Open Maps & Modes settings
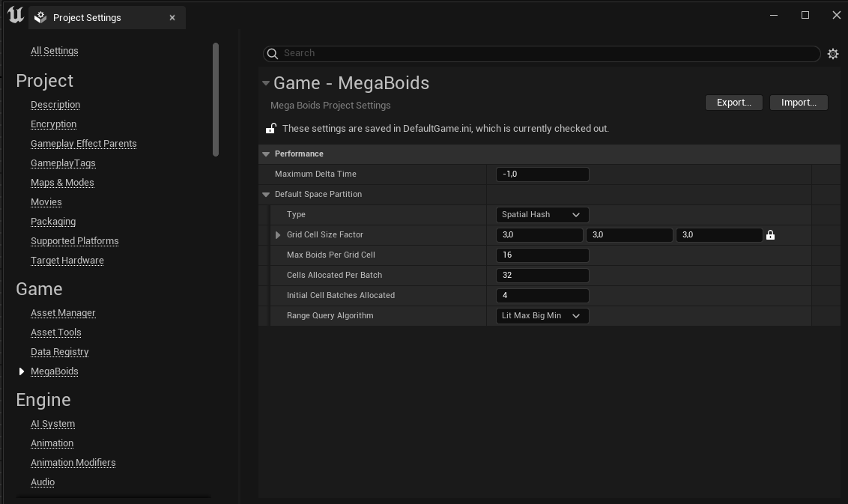This screenshot has width=848, height=504. pyautogui.click(x=62, y=182)
